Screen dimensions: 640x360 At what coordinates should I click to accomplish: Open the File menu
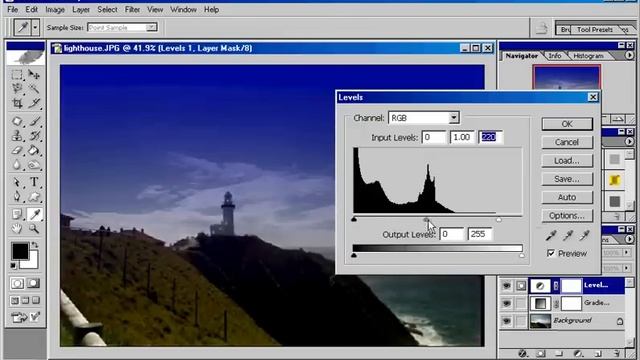13,9
